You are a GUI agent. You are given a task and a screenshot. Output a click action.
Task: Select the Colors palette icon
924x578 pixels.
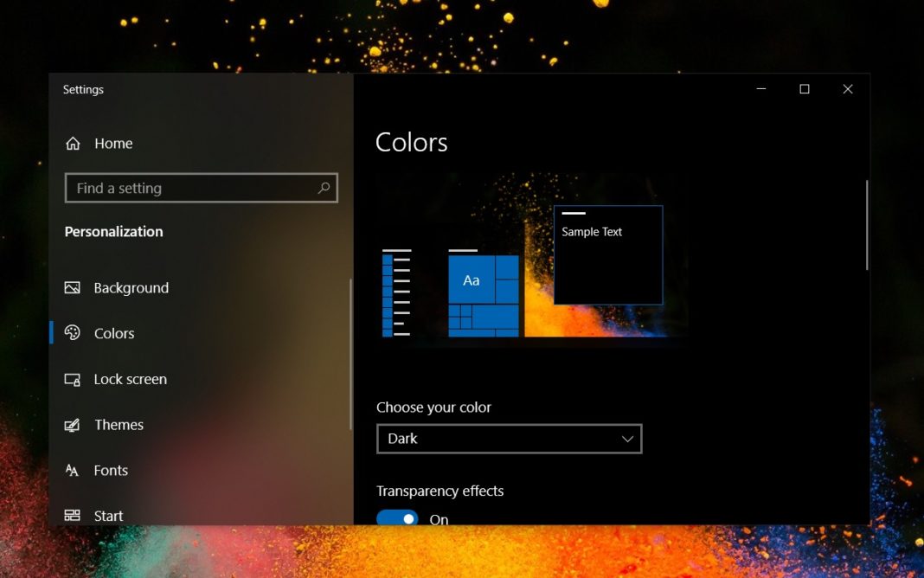coord(74,333)
